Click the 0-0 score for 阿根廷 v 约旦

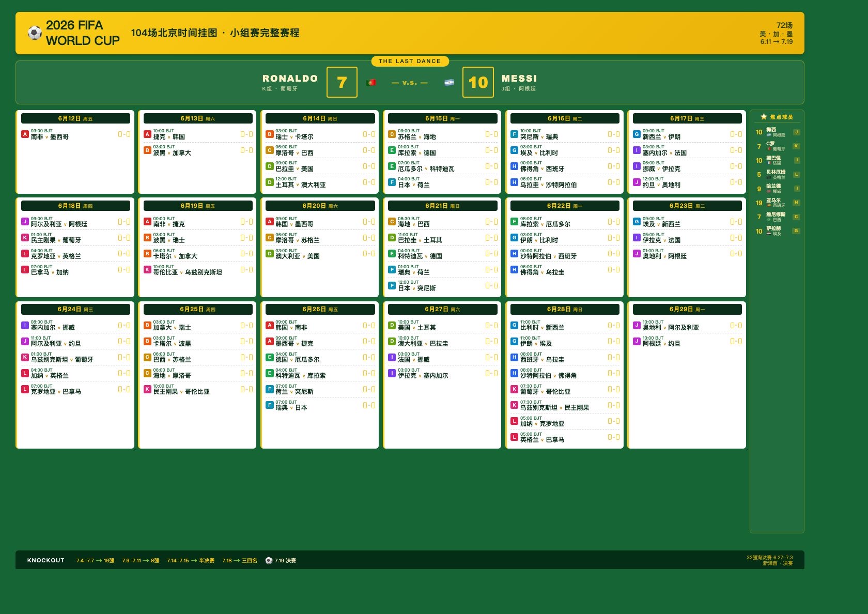(x=736, y=341)
